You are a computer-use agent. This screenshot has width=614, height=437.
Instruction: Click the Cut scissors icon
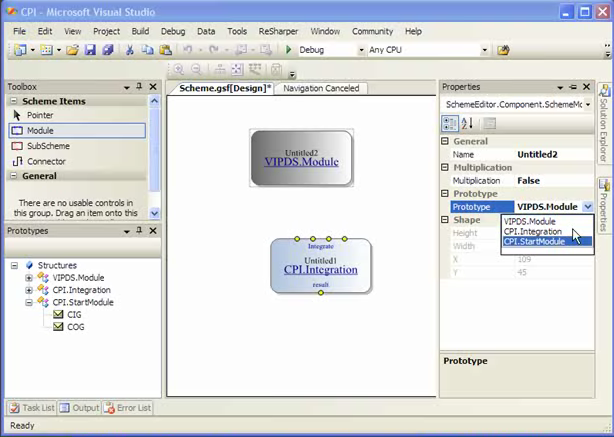pyautogui.click(x=130, y=50)
